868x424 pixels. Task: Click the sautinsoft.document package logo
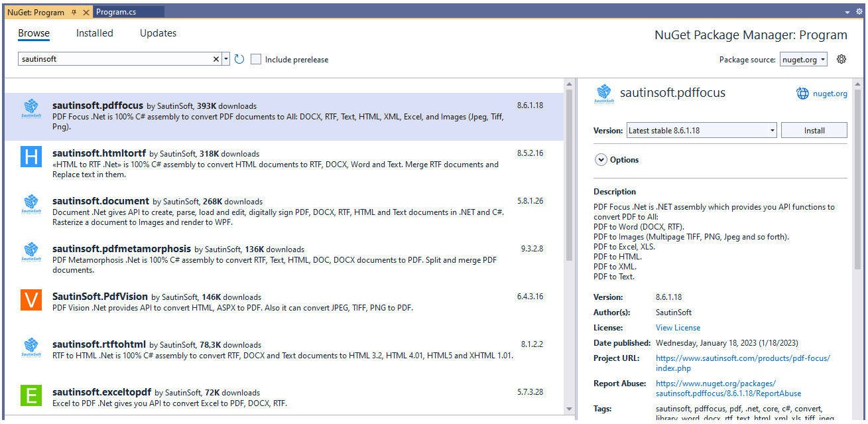(x=31, y=204)
